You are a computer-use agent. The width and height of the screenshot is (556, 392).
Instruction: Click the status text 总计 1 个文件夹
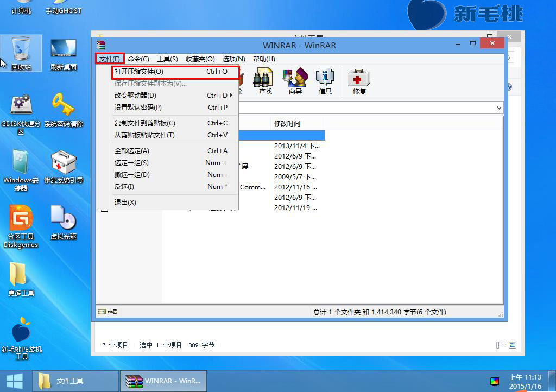[x=380, y=312]
